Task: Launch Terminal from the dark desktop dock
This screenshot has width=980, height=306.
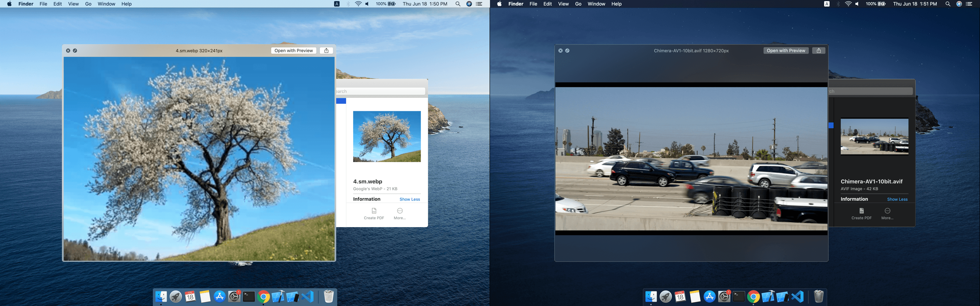Action: click(x=738, y=296)
